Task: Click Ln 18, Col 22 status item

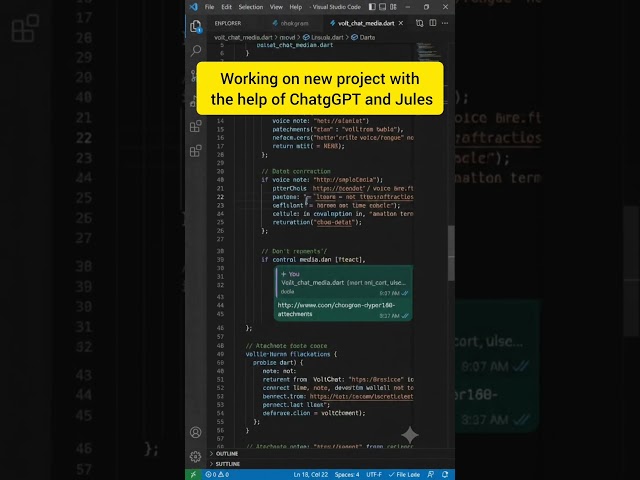Action: tap(311, 474)
